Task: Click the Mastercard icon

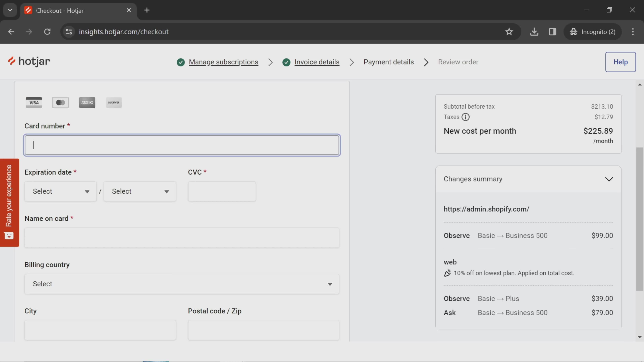Action: [61, 103]
